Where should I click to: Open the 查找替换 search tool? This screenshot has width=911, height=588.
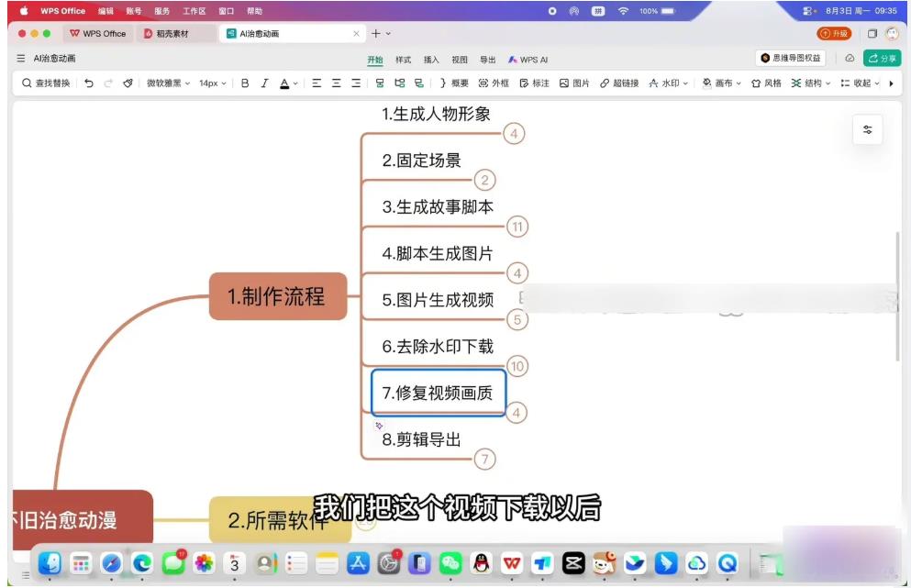pos(45,83)
